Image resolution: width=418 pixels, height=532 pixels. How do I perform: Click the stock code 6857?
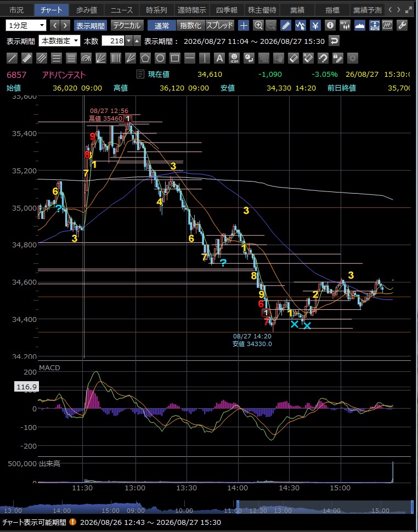[16, 75]
